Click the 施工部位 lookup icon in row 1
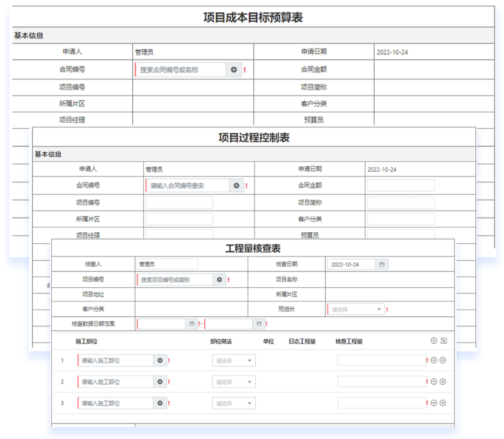This screenshot has width=504, height=439. (x=160, y=360)
